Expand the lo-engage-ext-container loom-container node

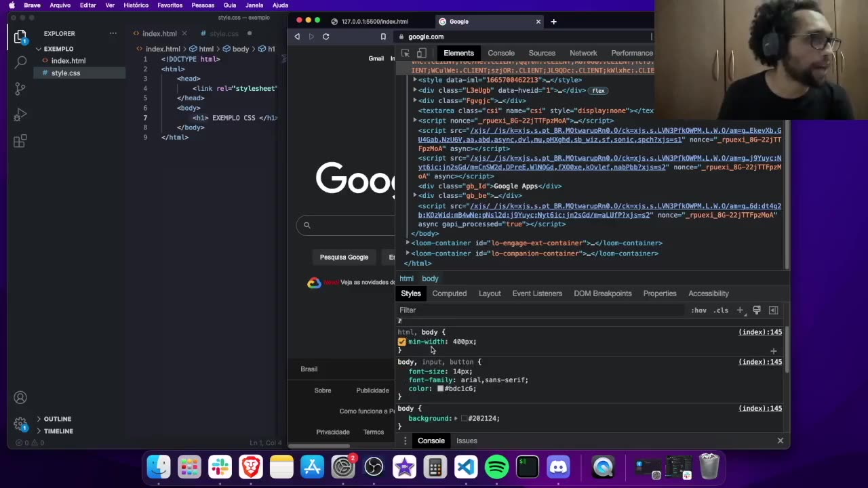[408, 243]
